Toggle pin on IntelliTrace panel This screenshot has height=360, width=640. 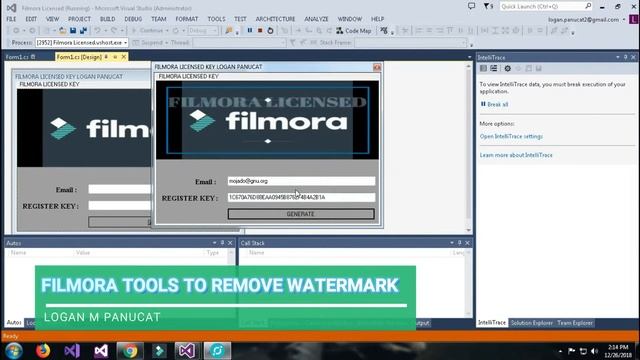click(x=625, y=58)
